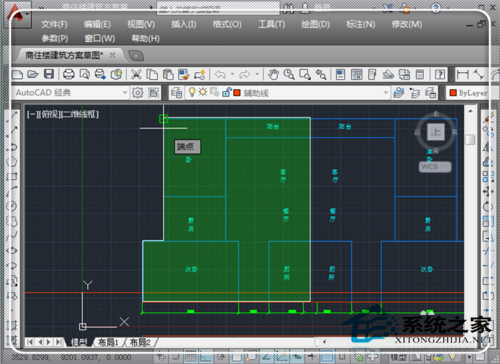
Task: Toggle freeze sun icon for 辅助线 layer
Action: pyautogui.click(x=203, y=92)
